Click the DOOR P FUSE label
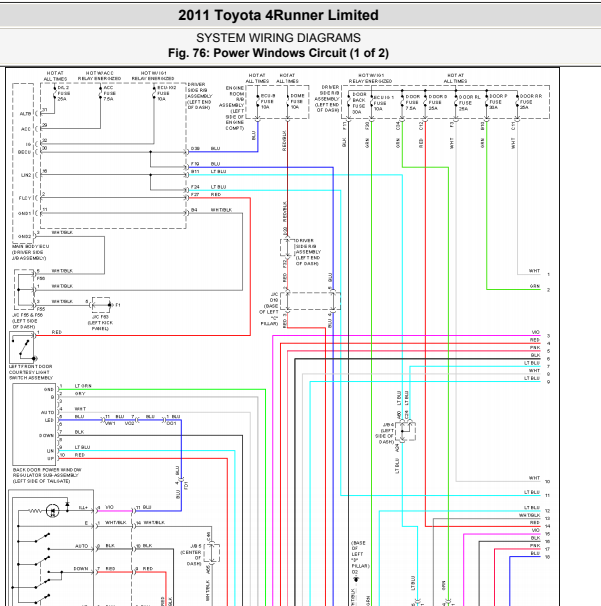The width and height of the screenshot is (601, 606). pyautogui.click(x=498, y=101)
